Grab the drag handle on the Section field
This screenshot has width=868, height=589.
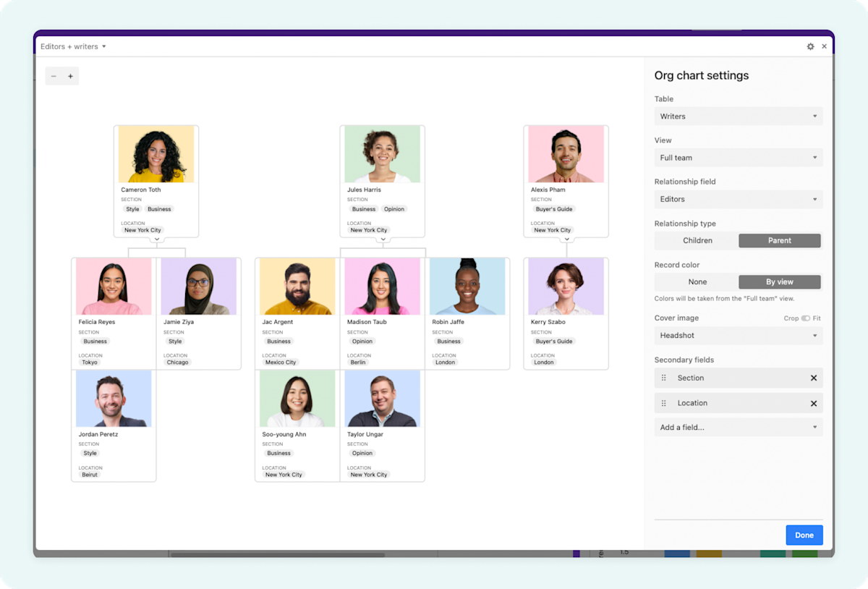pos(663,378)
